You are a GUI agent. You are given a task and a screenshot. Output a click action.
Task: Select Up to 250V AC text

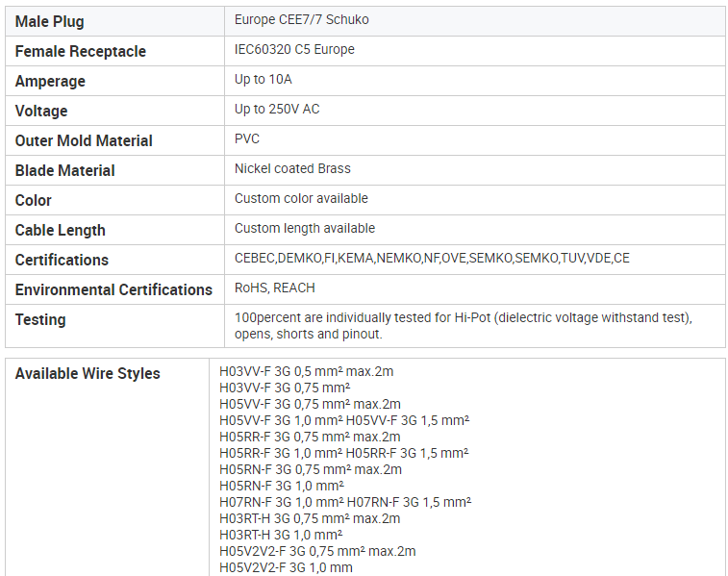pos(277,109)
